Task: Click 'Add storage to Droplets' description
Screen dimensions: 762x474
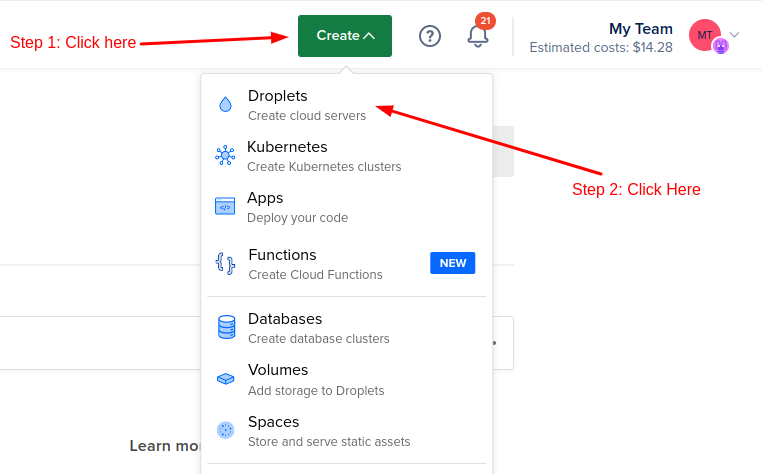Action: [x=316, y=391]
